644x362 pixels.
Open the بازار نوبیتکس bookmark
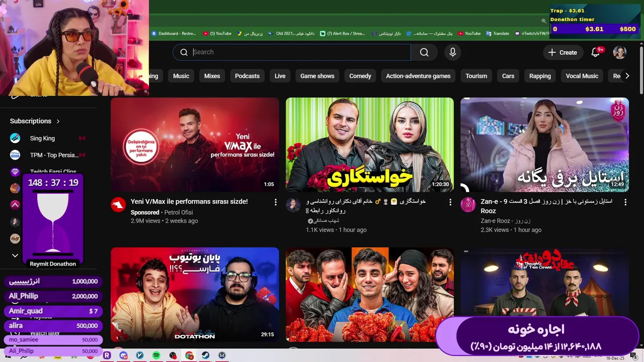tap(386, 34)
